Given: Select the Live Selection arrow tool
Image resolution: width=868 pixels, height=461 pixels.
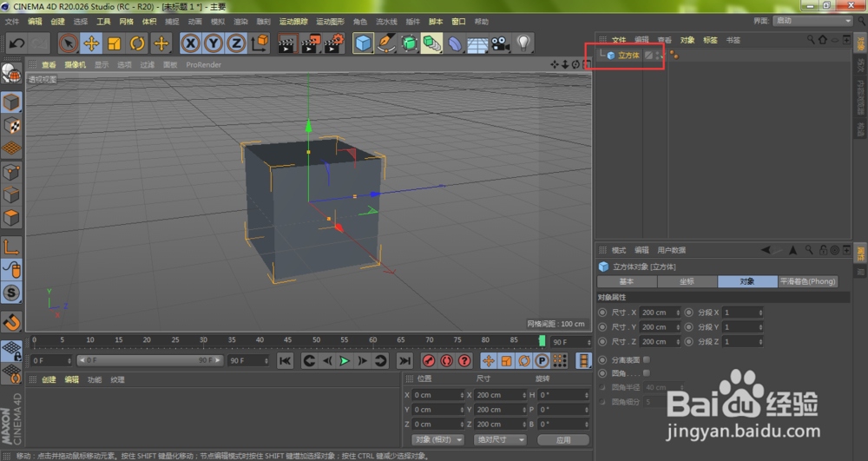Looking at the screenshot, I should (x=69, y=43).
